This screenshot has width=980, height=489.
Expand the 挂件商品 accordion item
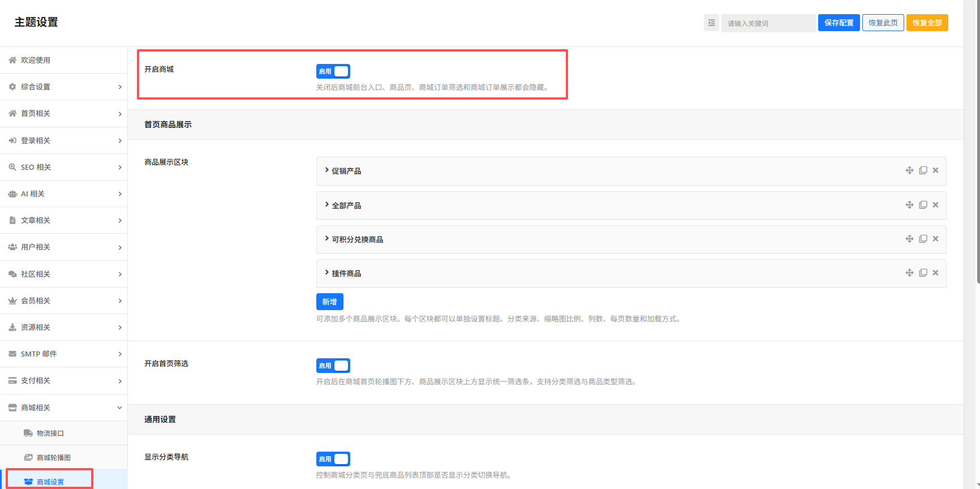pos(346,273)
